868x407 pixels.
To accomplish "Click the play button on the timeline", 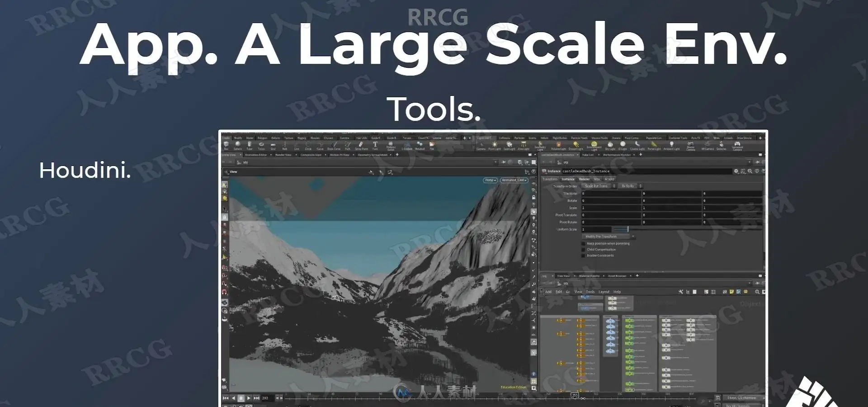I will point(249,398).
